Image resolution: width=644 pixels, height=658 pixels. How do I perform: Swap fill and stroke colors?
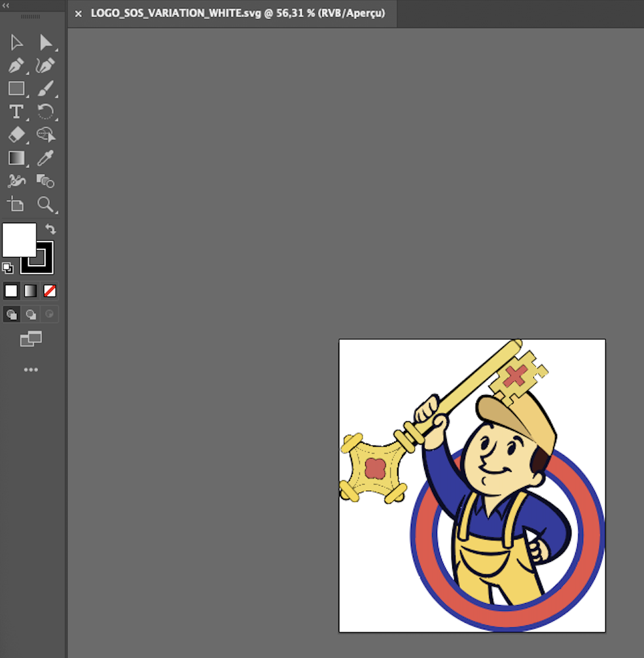tap(50, 230)
